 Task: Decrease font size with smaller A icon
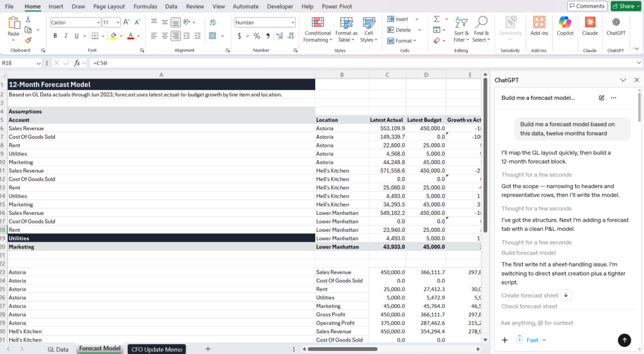(x=138, y=22)
